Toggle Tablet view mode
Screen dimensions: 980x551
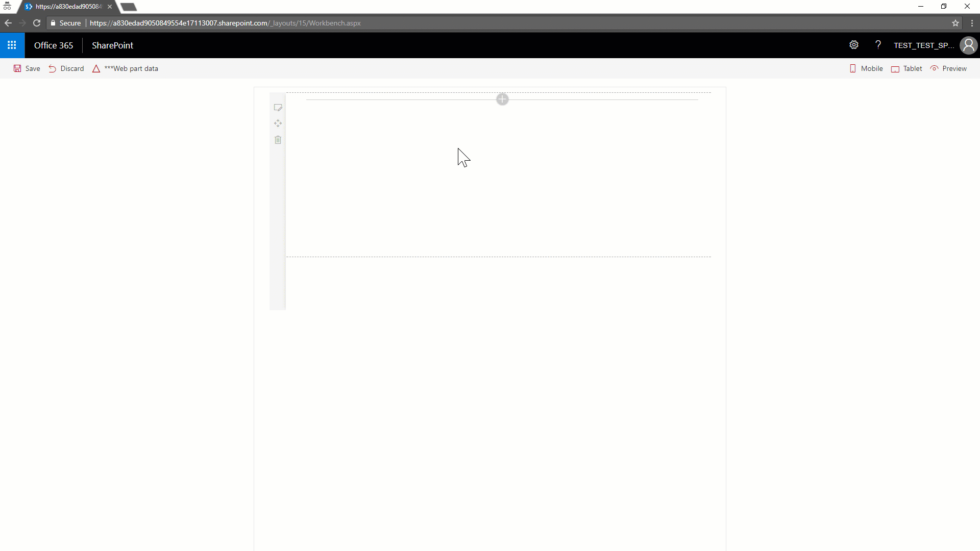(x=906, y=68)
